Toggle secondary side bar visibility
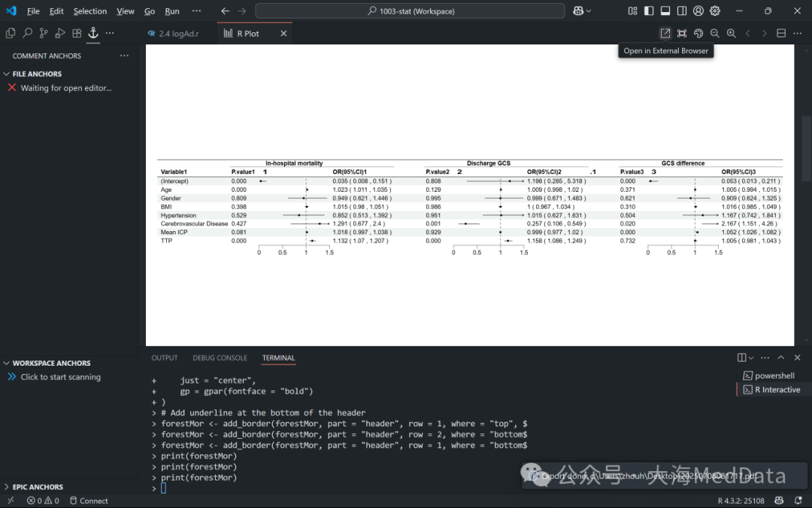The image size is (812, 508). (682, 11)
